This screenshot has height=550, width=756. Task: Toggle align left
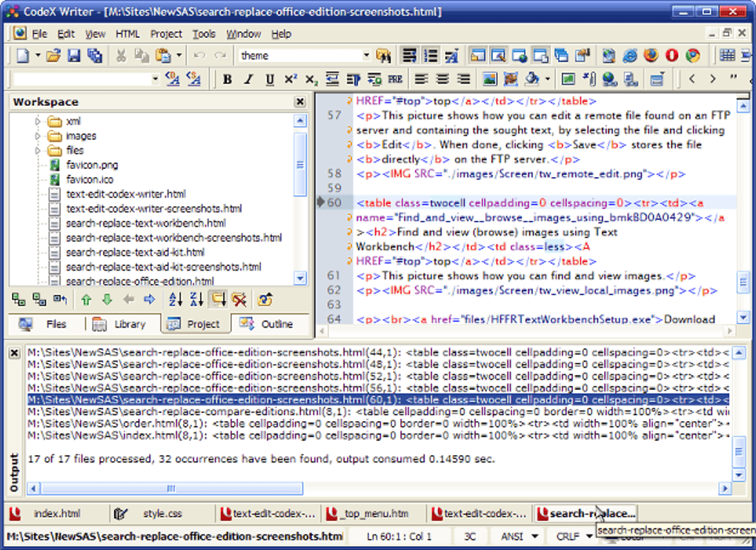pyautogui.click(x=422, y=79)
